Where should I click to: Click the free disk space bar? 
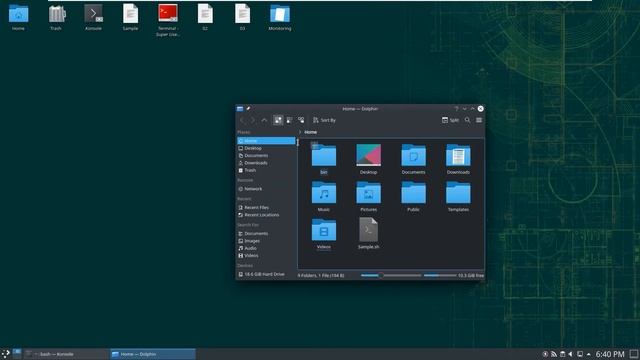pyautogui.click(x=440, y=276)
